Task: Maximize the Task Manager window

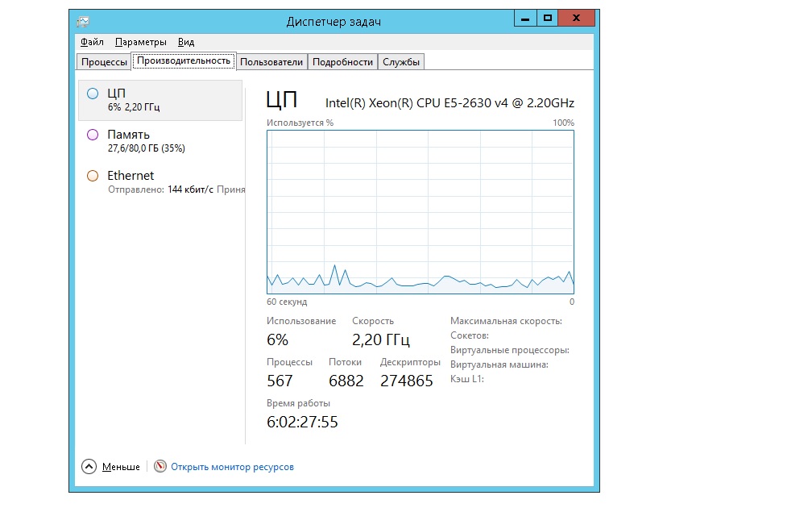Action: (x=548, y=18)
